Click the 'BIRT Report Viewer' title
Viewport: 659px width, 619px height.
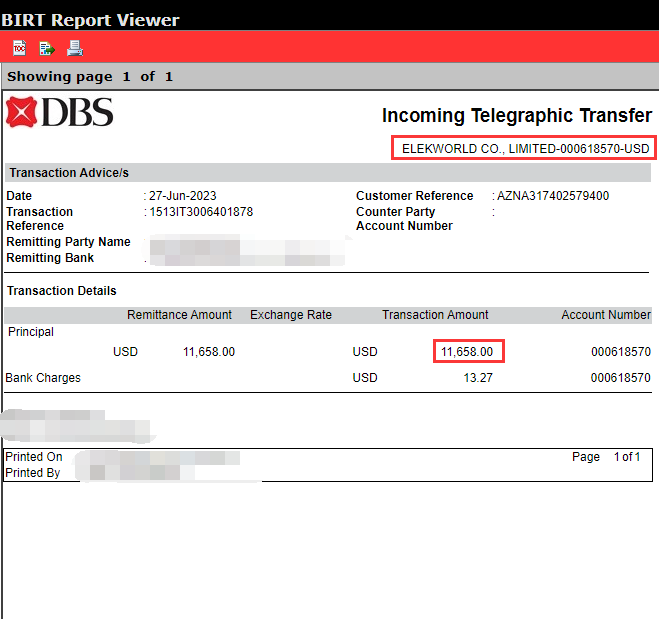pyautogui.click(x=90, y=20)
